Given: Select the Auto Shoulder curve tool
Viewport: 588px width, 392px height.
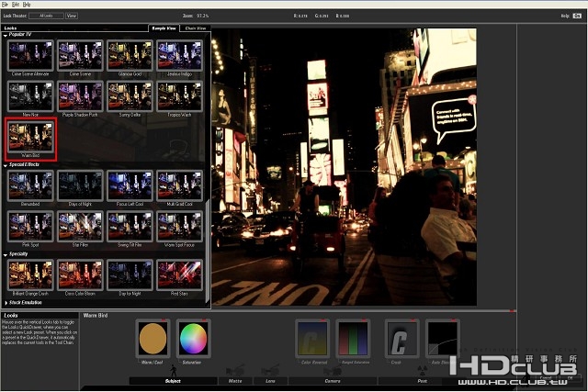Looking at the screenshot, I should 443,339.
